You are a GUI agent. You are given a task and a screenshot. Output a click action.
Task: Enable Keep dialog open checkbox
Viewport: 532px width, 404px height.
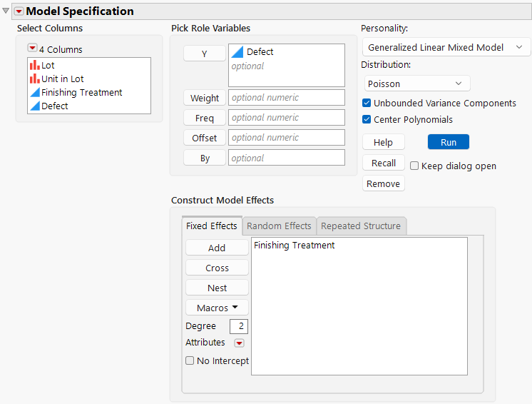click(x=414, y=166)
